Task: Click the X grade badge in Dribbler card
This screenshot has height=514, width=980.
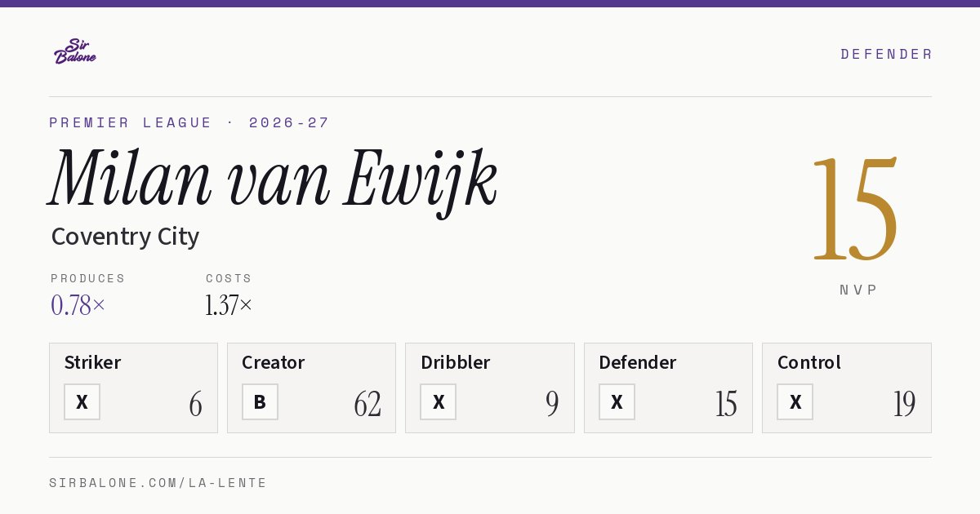Action: click(x=439, y=402)
